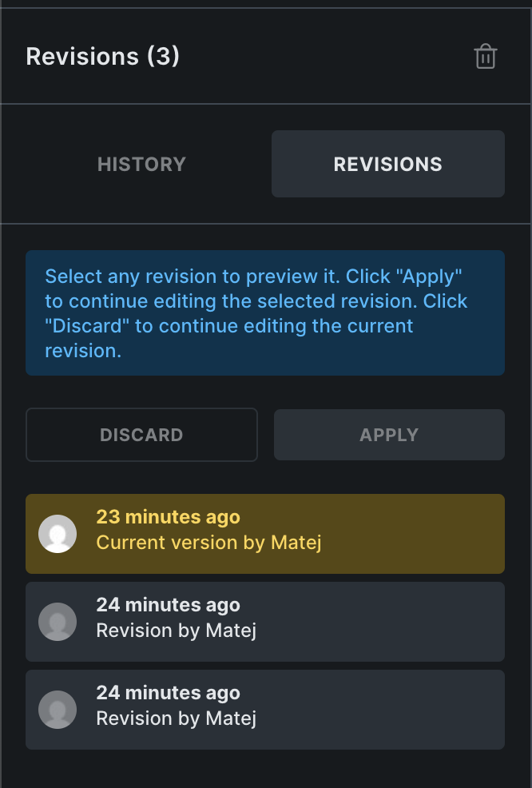The height and width of the screenshot is (788, 532).
Task: Click the 'Revision by Matej' label in the last entry
Action: pos(176,718)
